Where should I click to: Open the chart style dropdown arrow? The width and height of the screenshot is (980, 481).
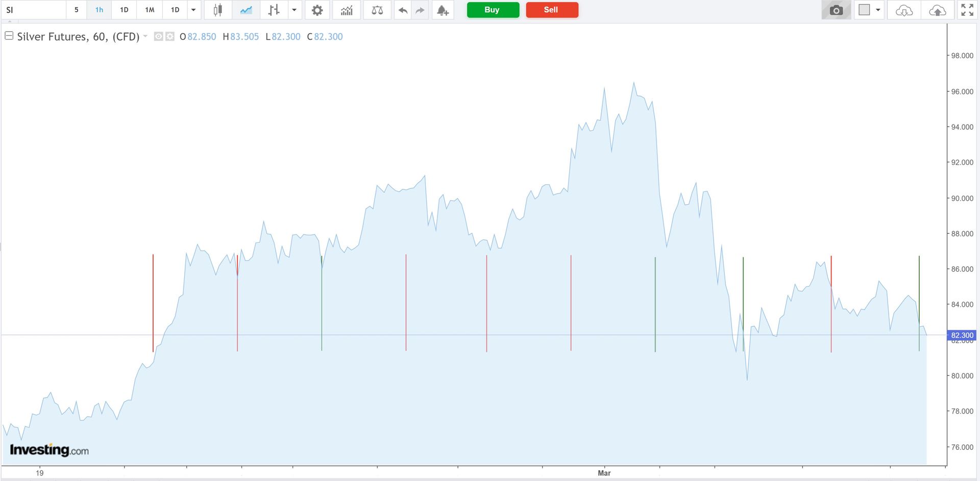pyautogui.click(x=294, y=10)
